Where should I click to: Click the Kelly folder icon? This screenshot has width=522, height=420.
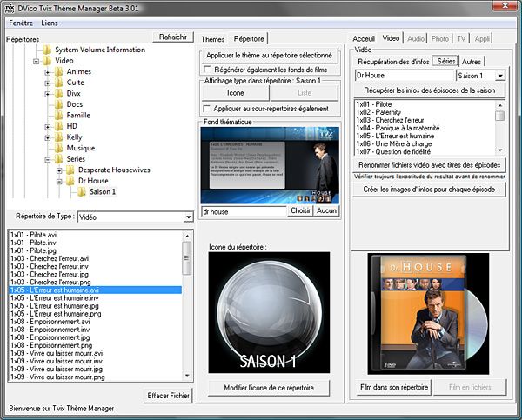tap(58, 137)
